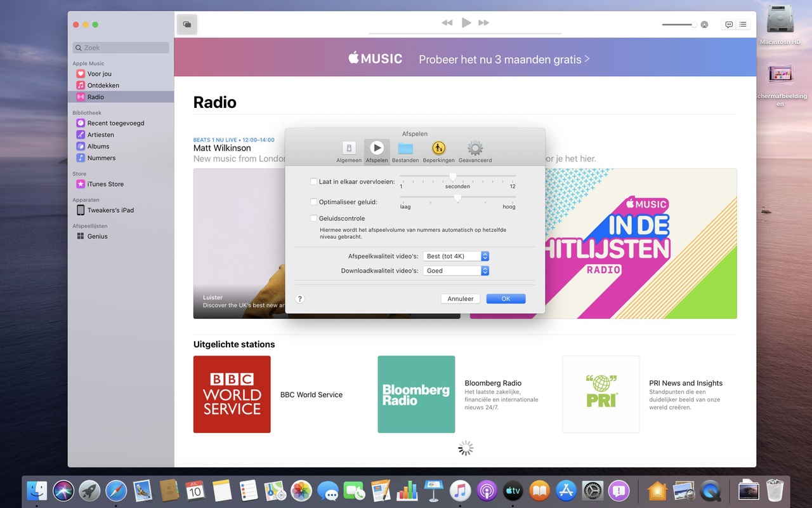Open the BBC World Service station thumbnail
Image resolution: width=812 pixels, height=508 pixels.
pyautogui.click(x=232, y=394)
